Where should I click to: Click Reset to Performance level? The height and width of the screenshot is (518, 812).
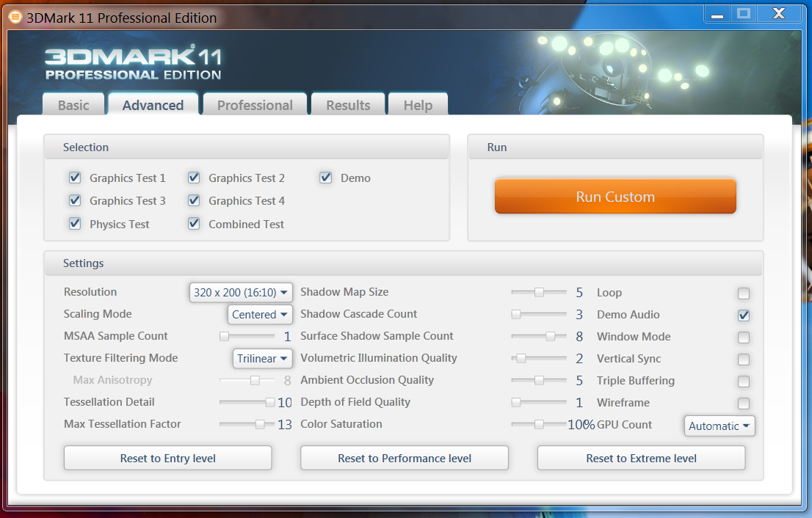pyautogui.click(x=405, y=458)
